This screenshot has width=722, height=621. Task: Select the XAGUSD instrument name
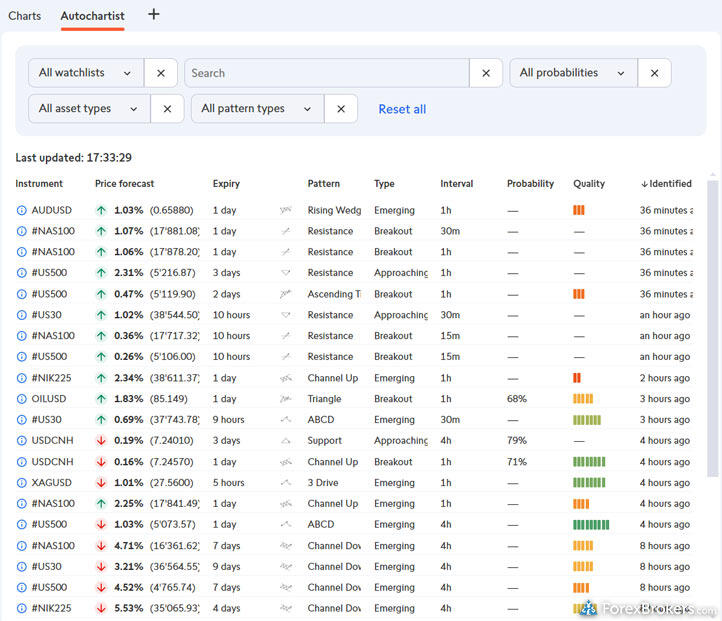coord(52,483)
